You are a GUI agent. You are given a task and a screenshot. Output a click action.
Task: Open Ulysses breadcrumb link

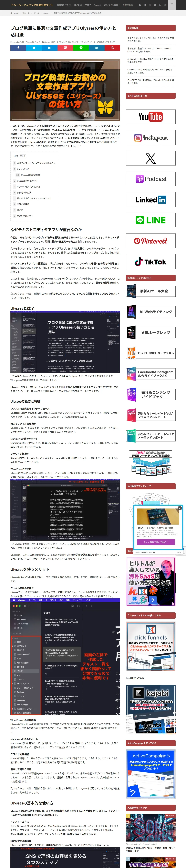(x=46, y=13)
